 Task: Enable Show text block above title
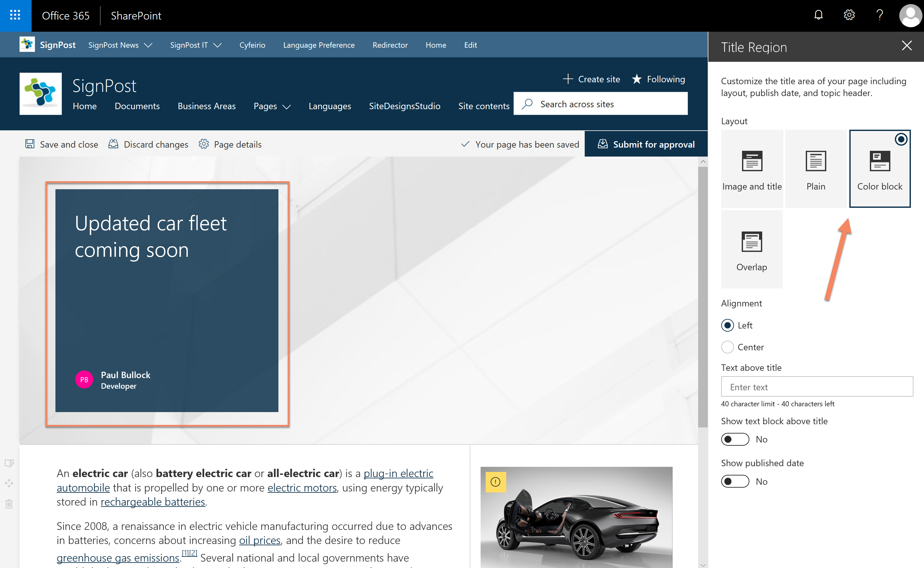tap(735, 439)
